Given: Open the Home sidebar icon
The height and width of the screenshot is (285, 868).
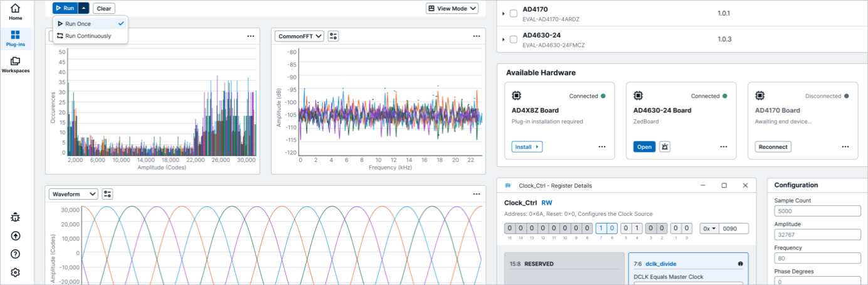Looking at the screenshot, I should pos(16,11).
